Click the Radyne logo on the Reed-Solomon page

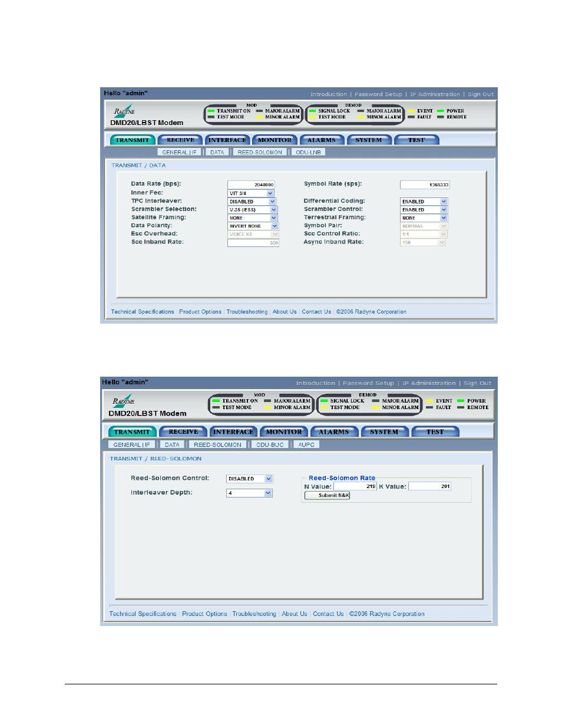pos(123,400)
